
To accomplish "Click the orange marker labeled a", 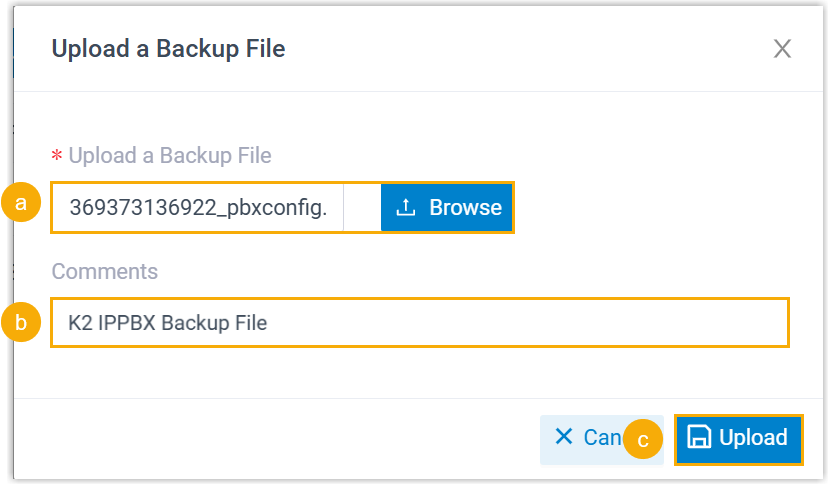I will [20, 203].
